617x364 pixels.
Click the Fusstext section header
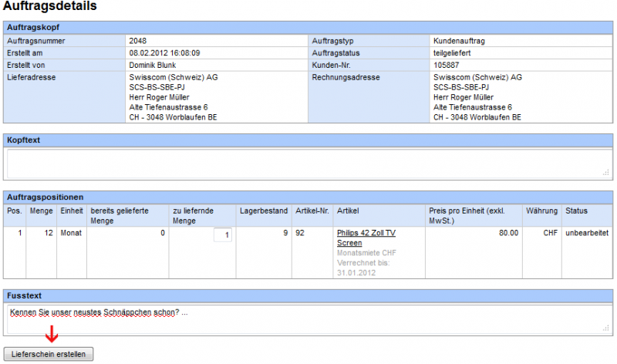[308, 295]
